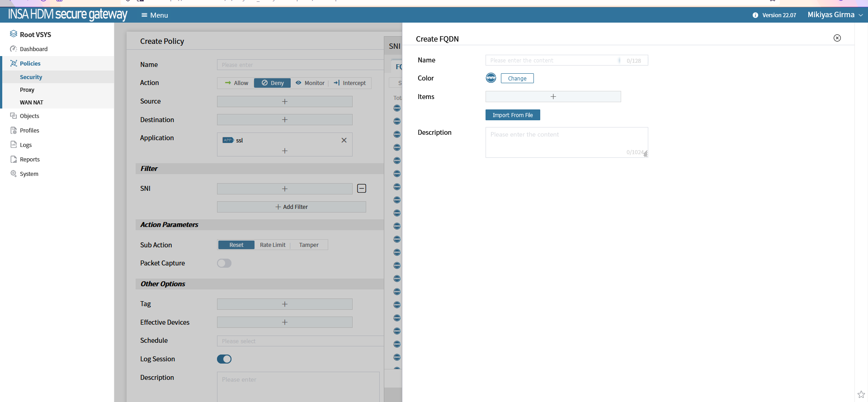Click the Import From File button
Image resolution: width=868 pixels, height=402 pixels.
pos(512,115)
